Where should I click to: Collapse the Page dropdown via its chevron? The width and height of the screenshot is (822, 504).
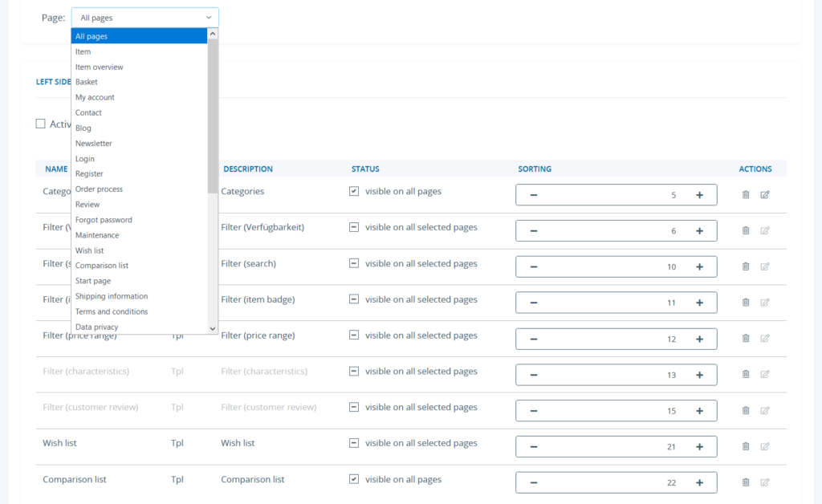[208, 17]
